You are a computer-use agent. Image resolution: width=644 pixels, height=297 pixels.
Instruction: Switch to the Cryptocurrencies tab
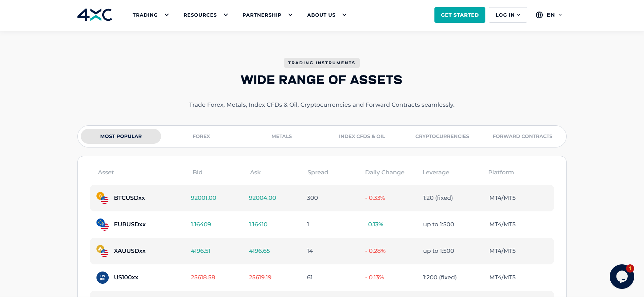[x=442, y=136]
